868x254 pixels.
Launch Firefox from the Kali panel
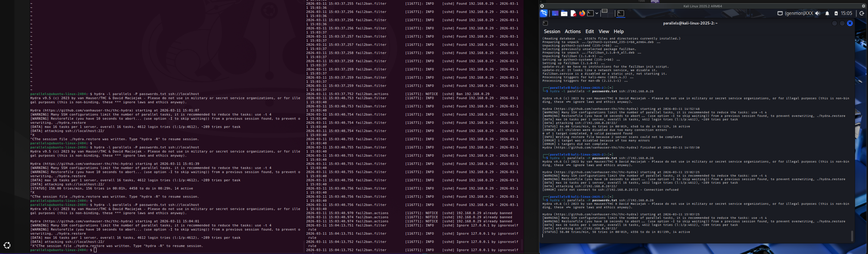click(x=582, y=13)
